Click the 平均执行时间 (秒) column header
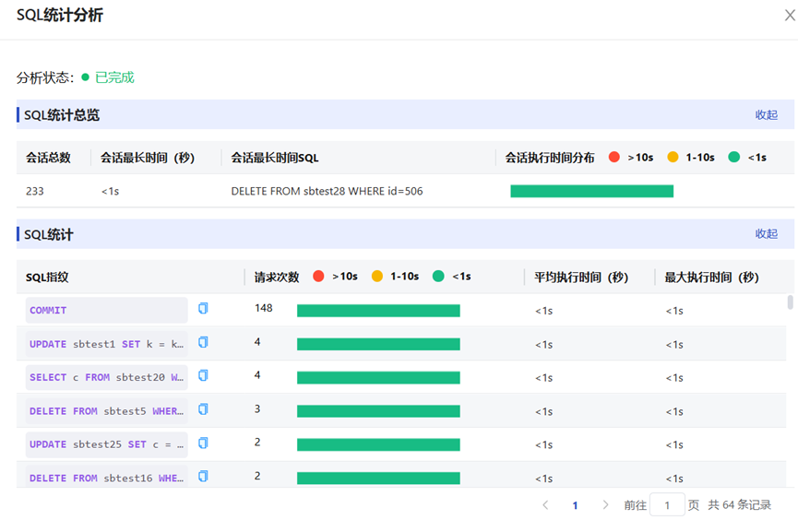This screenshot has height=532, width=798. 581,278
